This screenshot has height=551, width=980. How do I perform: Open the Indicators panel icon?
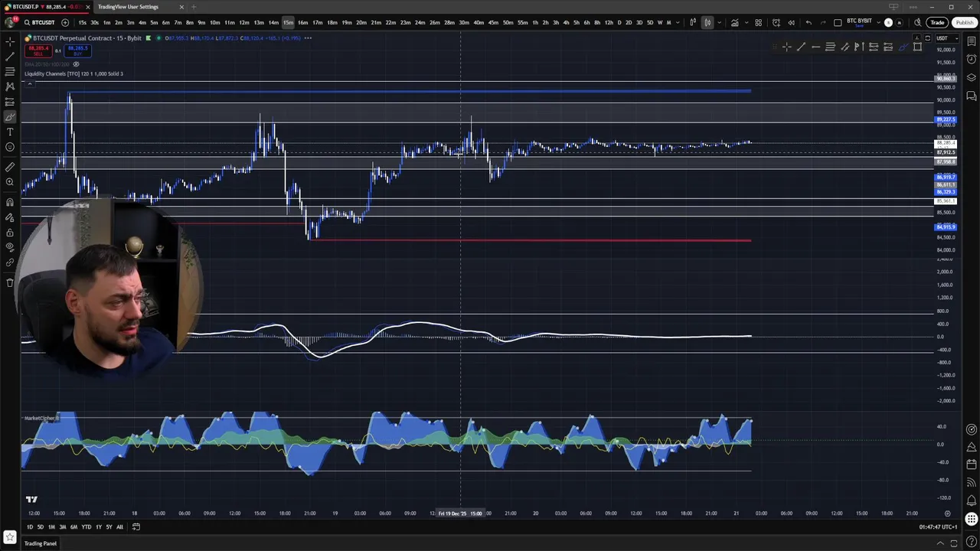click(734, 22)
